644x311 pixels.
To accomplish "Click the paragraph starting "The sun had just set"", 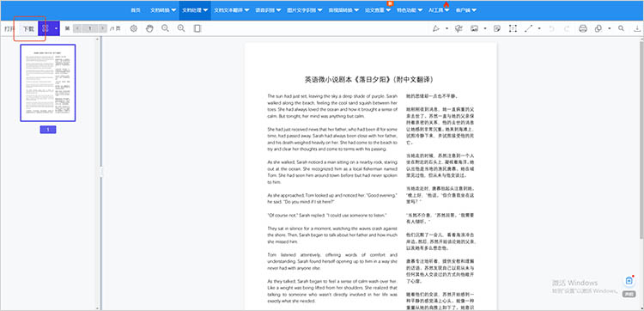I will coord(332,106).
